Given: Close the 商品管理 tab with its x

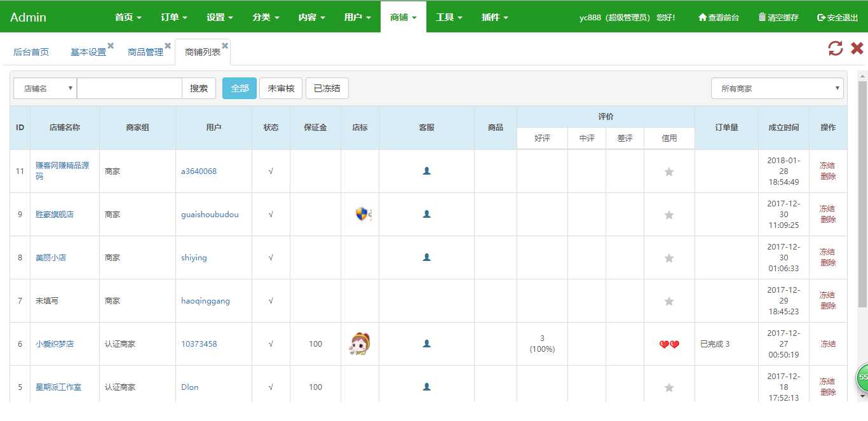Looking at the screenshot, I should coord(168,46).
